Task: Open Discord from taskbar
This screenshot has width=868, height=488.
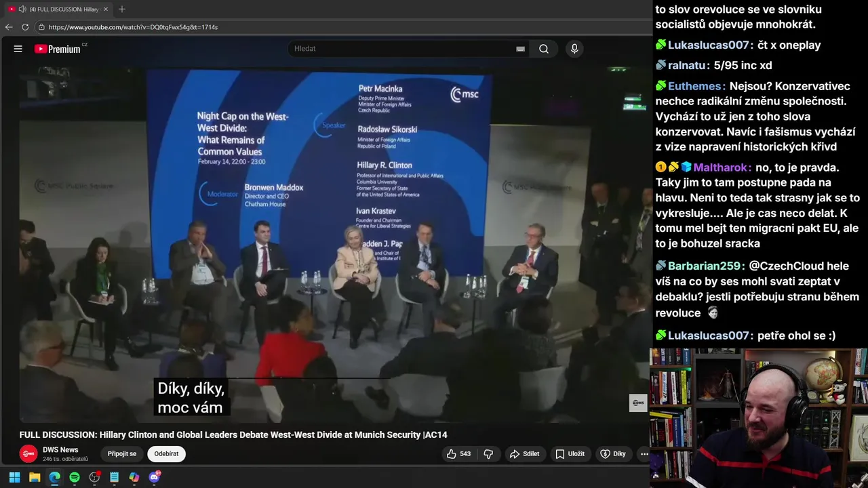Action: pos(154,477)
